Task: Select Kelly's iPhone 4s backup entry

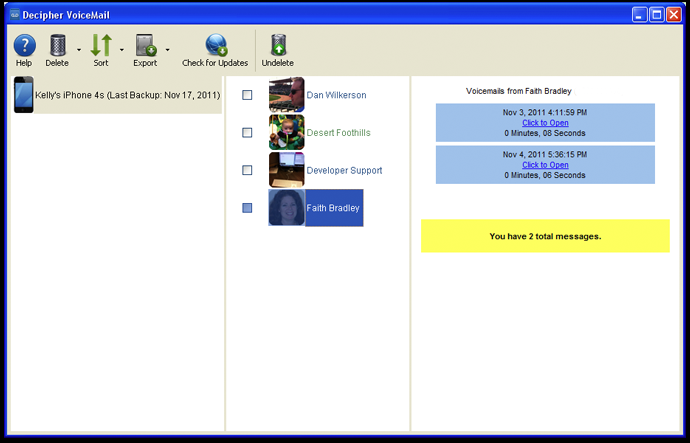Action: 117,95
